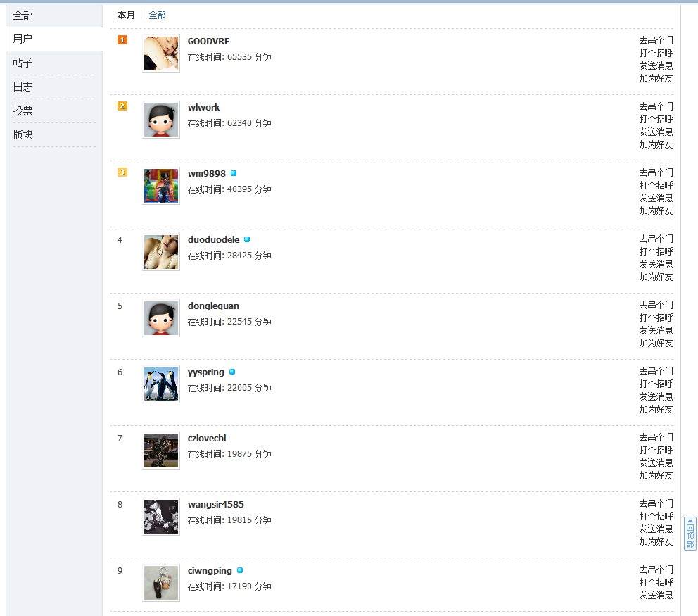Click the back-to-top 回顶部 button

[690, 534]
